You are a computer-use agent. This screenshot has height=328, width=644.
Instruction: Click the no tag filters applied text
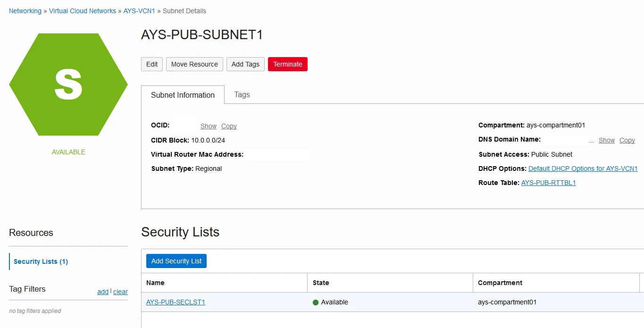tap(35, 311)
